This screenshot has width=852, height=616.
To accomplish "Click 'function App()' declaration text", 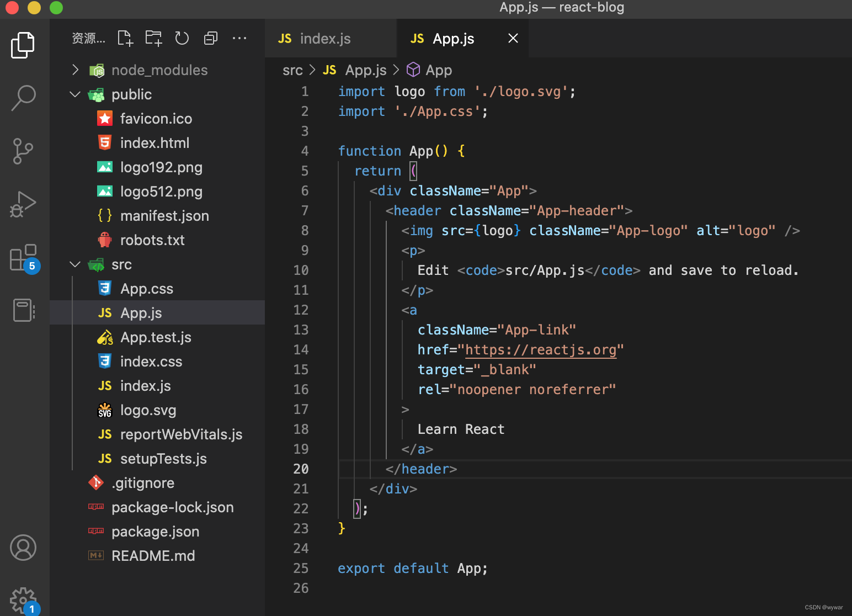I will point(393,151).
